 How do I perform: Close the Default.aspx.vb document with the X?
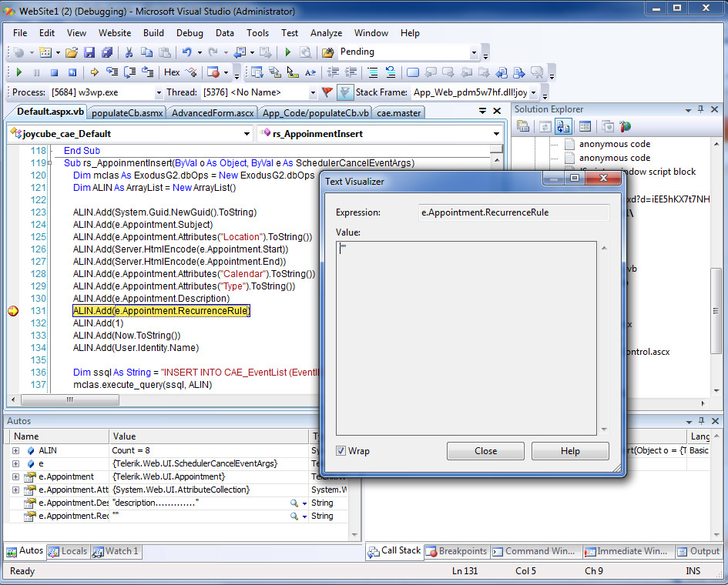click(x=497, y=111)
